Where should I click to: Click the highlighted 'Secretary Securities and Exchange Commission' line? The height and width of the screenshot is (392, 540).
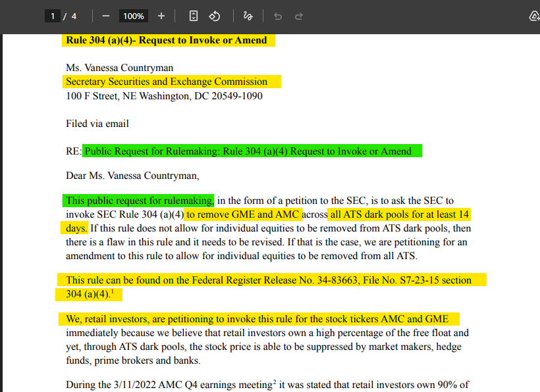(167, 82)
